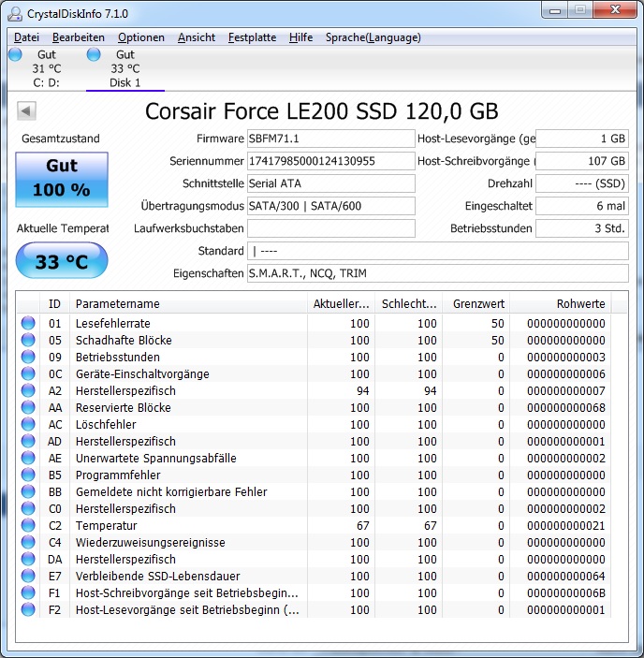Open the Optionen menu
The width and height of the screenshot is (644, 658).
pos(141,37)
